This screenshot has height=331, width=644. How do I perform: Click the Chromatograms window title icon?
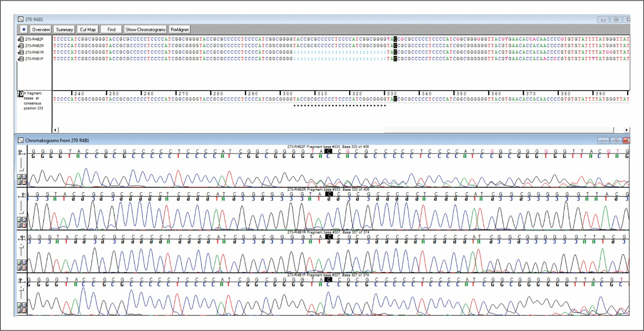[20, 140]
